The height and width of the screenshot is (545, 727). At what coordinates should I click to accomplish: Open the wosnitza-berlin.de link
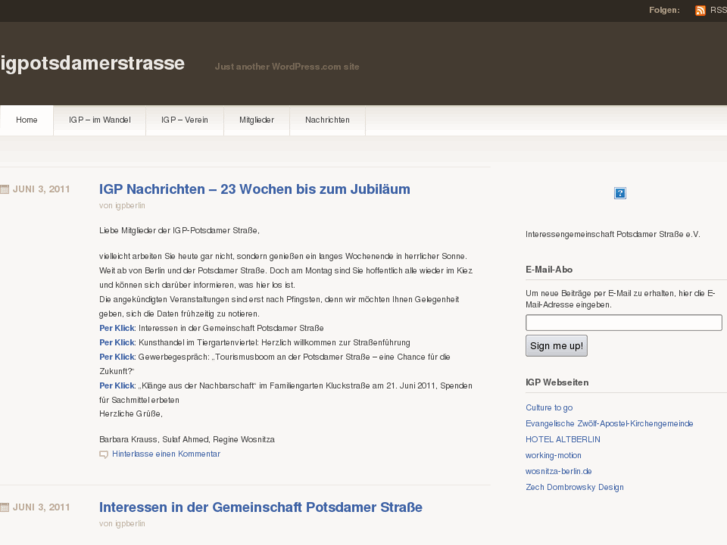pyautogui.click(x=559, y=471)
